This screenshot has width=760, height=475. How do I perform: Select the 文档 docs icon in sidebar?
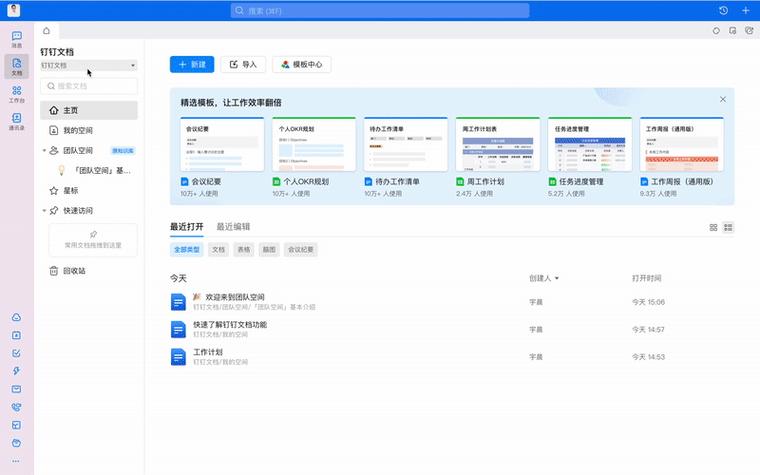point(16,66)
